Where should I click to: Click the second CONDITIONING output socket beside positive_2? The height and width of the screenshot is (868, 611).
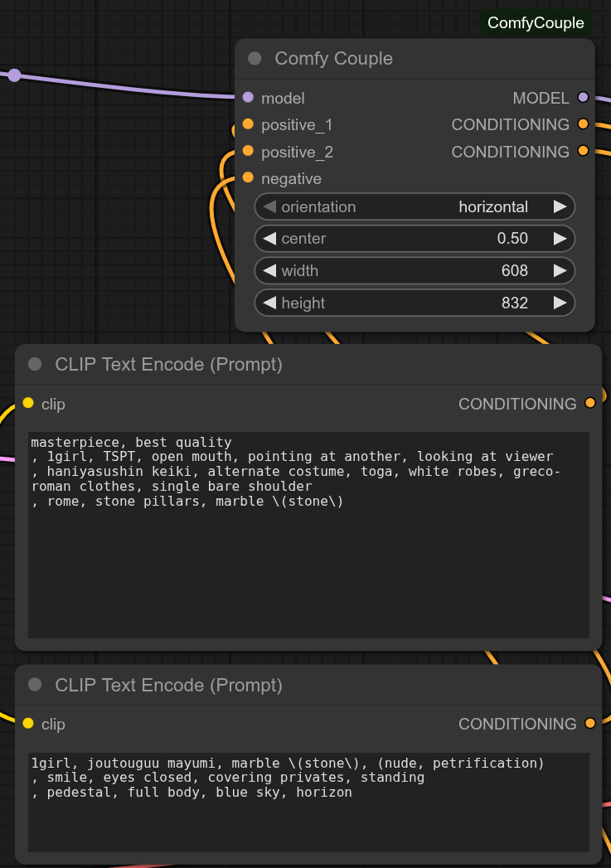[583, 151]
